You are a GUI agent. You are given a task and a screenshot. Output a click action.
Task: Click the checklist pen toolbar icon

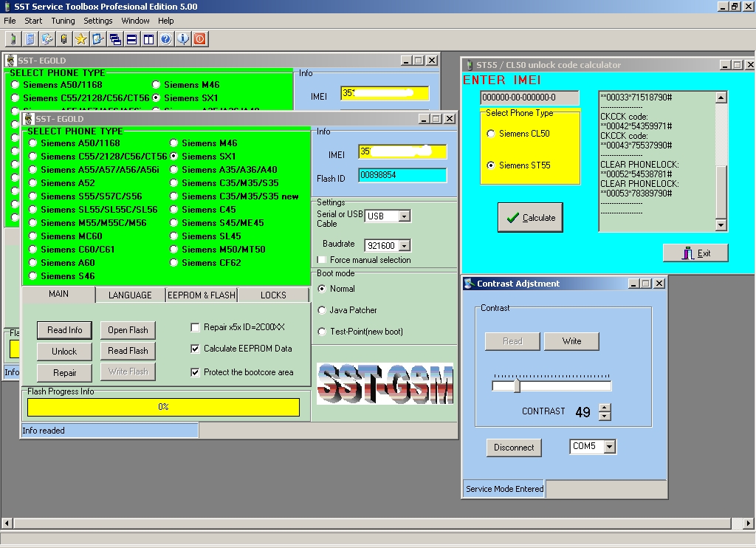(x=98, y=39)
